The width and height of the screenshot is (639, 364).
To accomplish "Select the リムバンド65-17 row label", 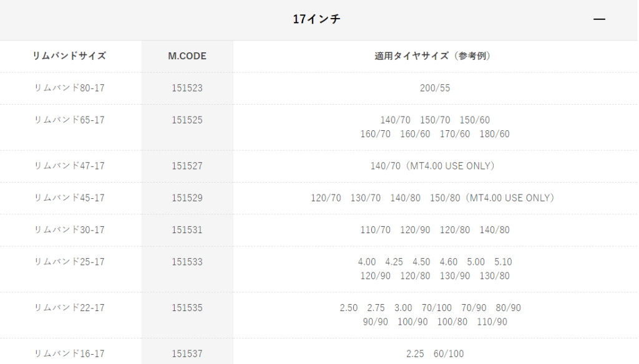I will coord(69,120).
